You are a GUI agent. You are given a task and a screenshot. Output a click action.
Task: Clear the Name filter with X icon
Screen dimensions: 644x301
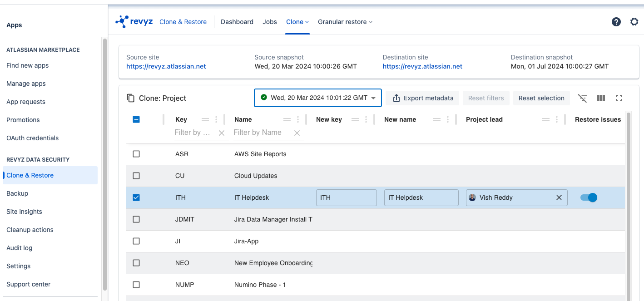[x=297, y=133]
